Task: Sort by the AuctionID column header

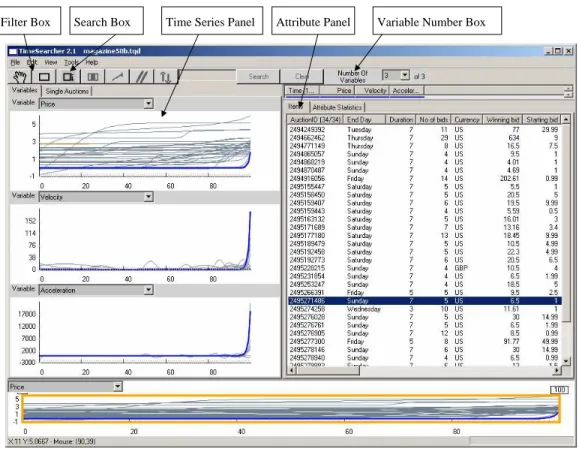Action: [315, 120]
